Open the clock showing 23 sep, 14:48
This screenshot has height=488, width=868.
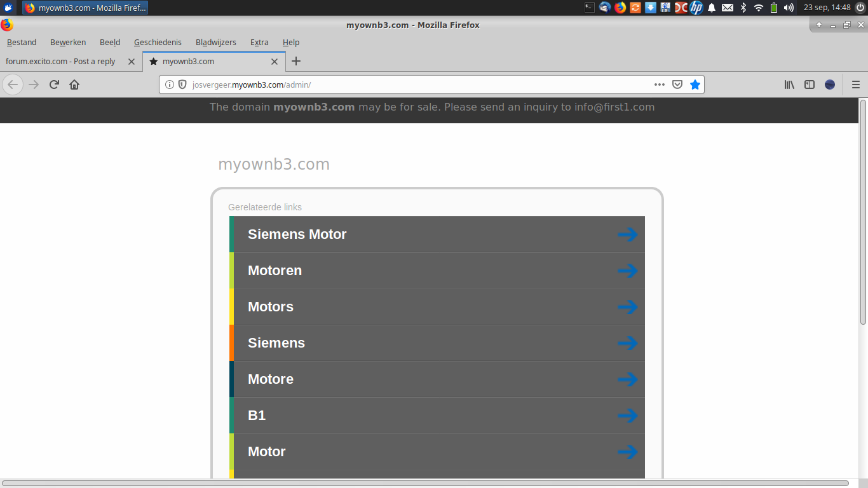click(827, 8)
